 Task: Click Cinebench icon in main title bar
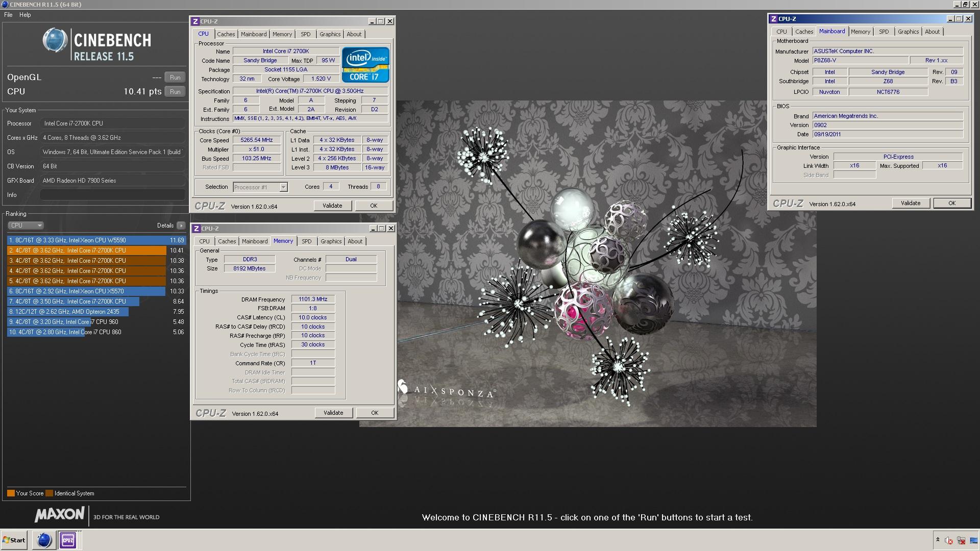[x=5, y=4]
